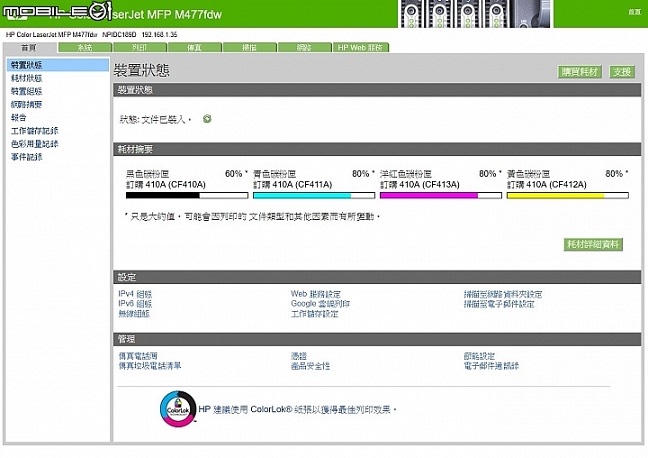648x458 pixels.
Task: Switch to the 傳真 (Fax) tab
Action: (x=194, y=48)
